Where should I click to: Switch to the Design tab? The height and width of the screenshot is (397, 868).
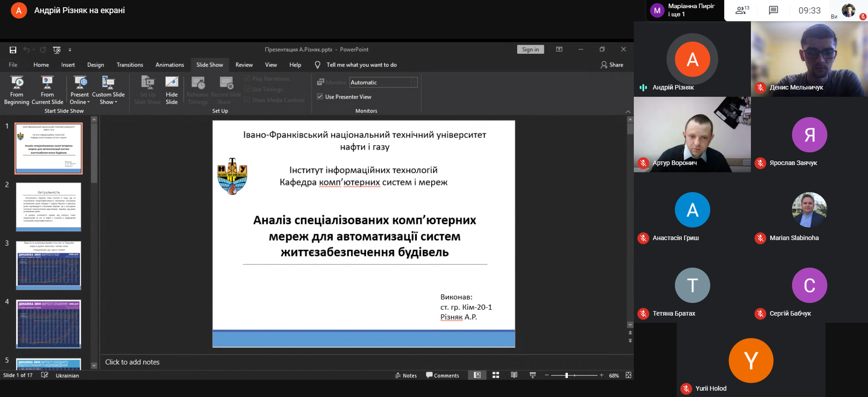[x=95, y=65]
